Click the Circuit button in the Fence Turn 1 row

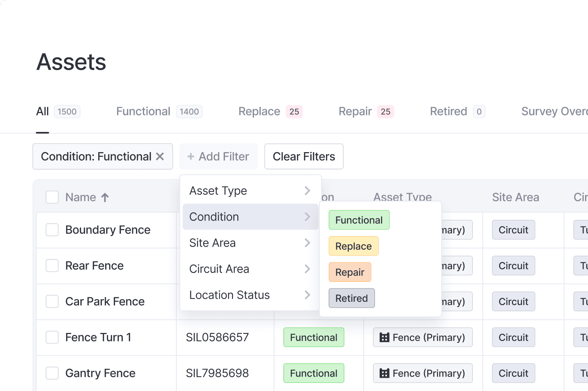(x=513, y=337)
